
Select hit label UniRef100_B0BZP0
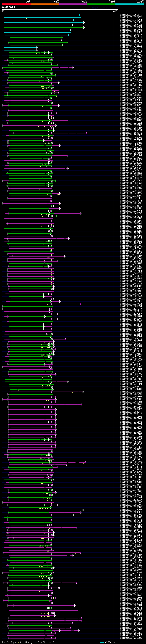pos(131,60)
